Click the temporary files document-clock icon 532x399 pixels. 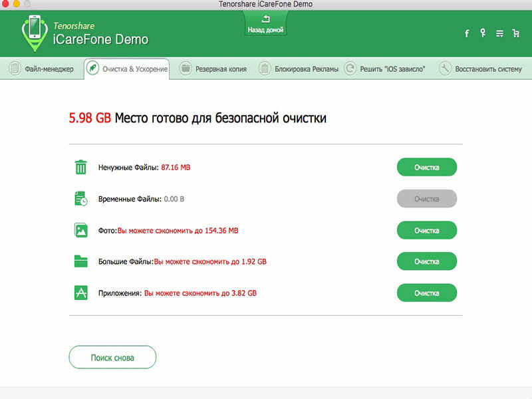[x=80, y=199]
